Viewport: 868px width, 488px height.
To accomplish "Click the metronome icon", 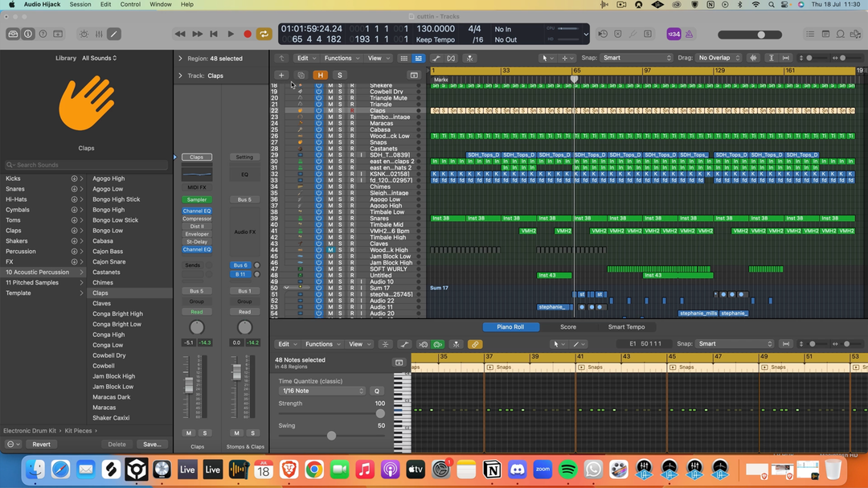I will (689, 35).
